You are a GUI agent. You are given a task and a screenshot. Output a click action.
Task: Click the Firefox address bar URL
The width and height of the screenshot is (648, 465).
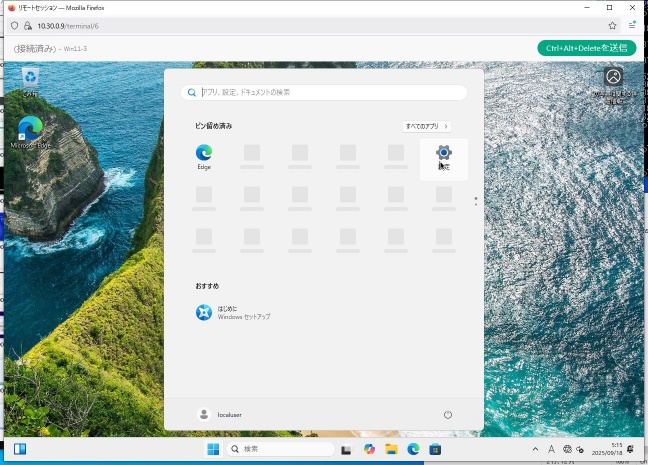pyautogui.click(x=70, y=25)
